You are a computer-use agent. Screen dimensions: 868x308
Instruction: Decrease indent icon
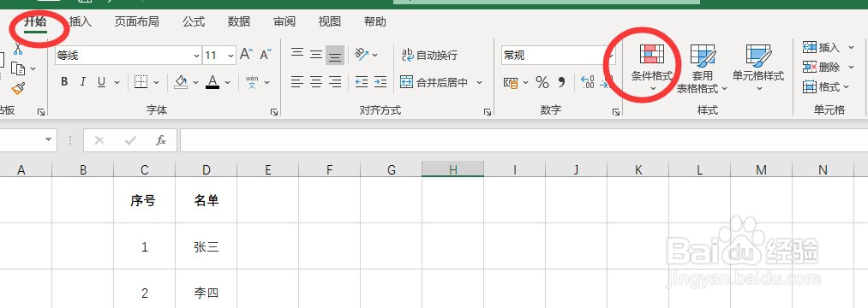(362, 82)
